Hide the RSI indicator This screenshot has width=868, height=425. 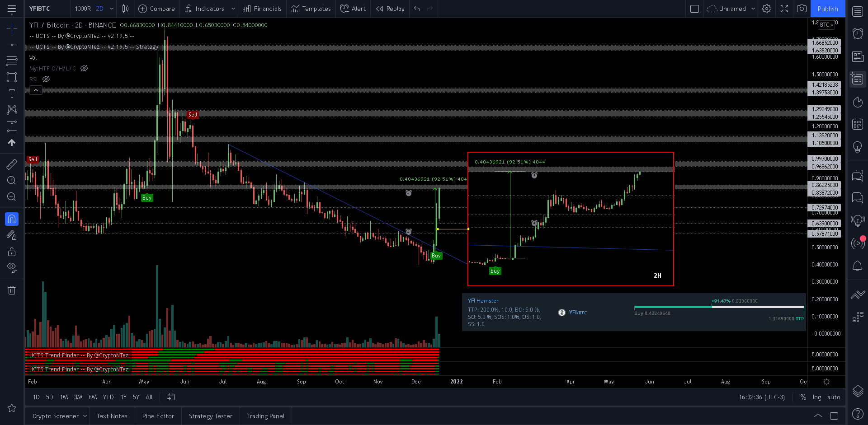[46, 79]
